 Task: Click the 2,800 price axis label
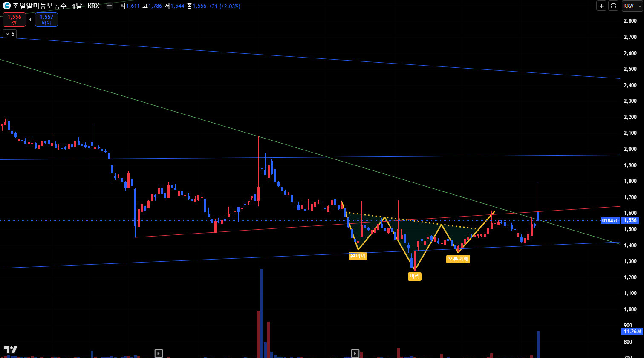pyautogui.click(x=630, y=21)
